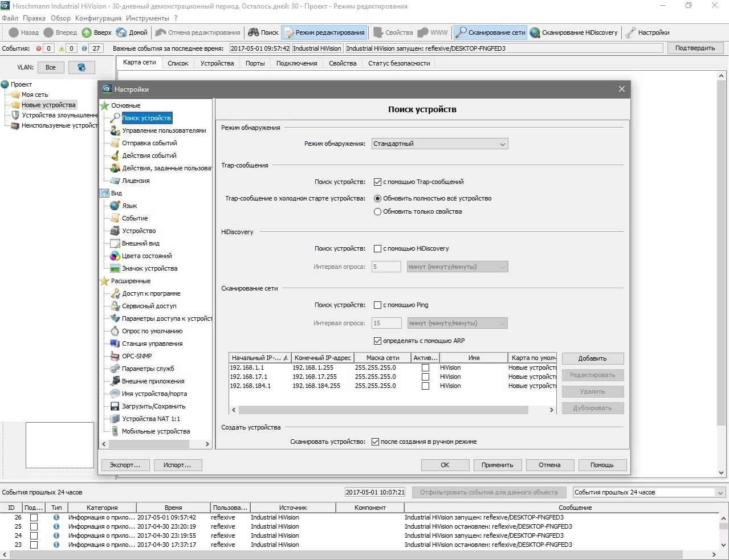Viewport: 729px width, 560px height.
Task: Tick Активный checkbox for 192.168.17.1 row
Action: coord(425,377)
